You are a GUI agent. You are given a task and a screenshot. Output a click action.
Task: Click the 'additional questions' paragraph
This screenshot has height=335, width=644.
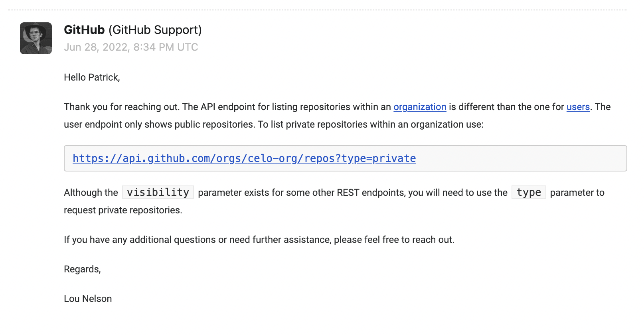259,240
